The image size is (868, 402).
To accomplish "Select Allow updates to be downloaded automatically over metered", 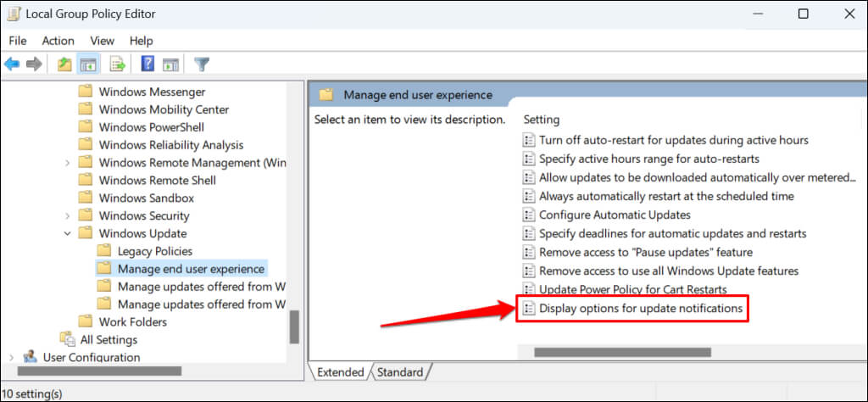I will pyautogui.click(x=698, y=178).
